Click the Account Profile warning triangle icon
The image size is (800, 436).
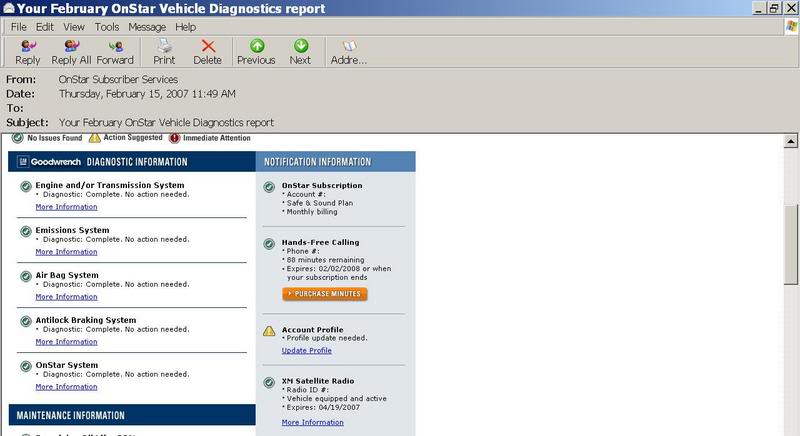click(269, 331)
